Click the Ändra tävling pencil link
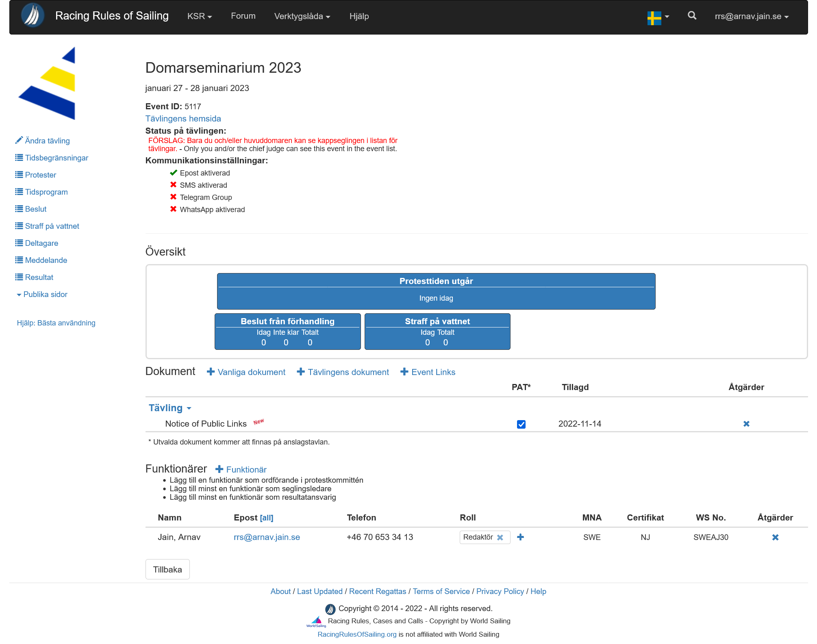 coord(43,141)
